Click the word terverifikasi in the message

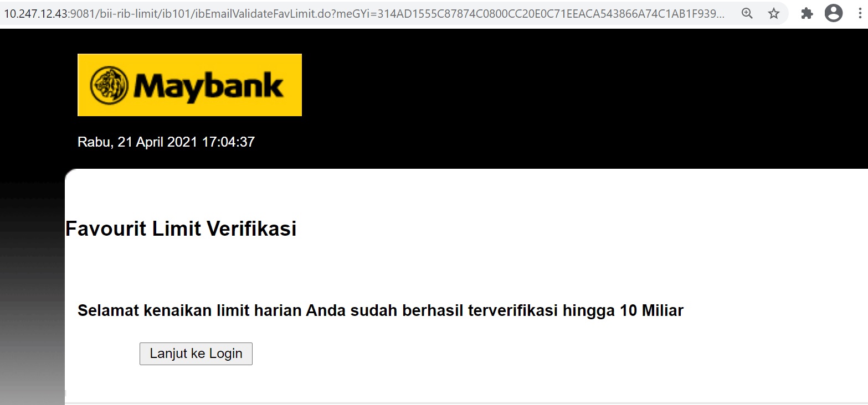click(x=513, y=310)
